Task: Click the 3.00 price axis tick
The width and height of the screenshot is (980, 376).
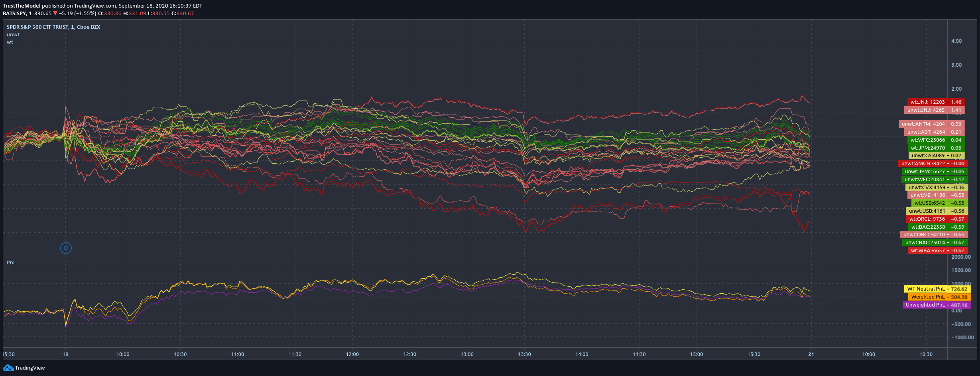Action: (x=956, y=65)
